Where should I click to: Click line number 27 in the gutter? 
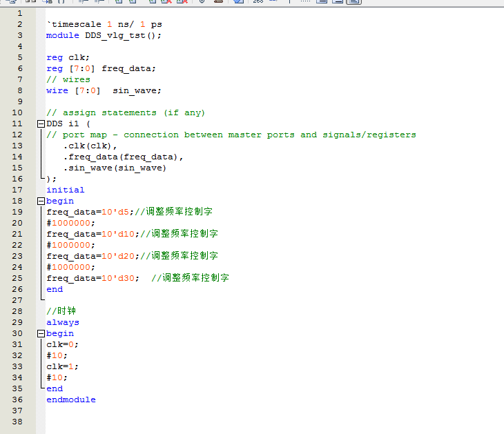(17, 300)
